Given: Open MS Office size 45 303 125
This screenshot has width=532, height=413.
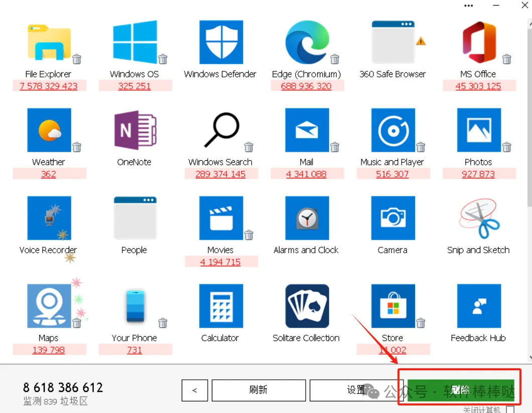Looking at the screenshot, I should tap(478, 86).
